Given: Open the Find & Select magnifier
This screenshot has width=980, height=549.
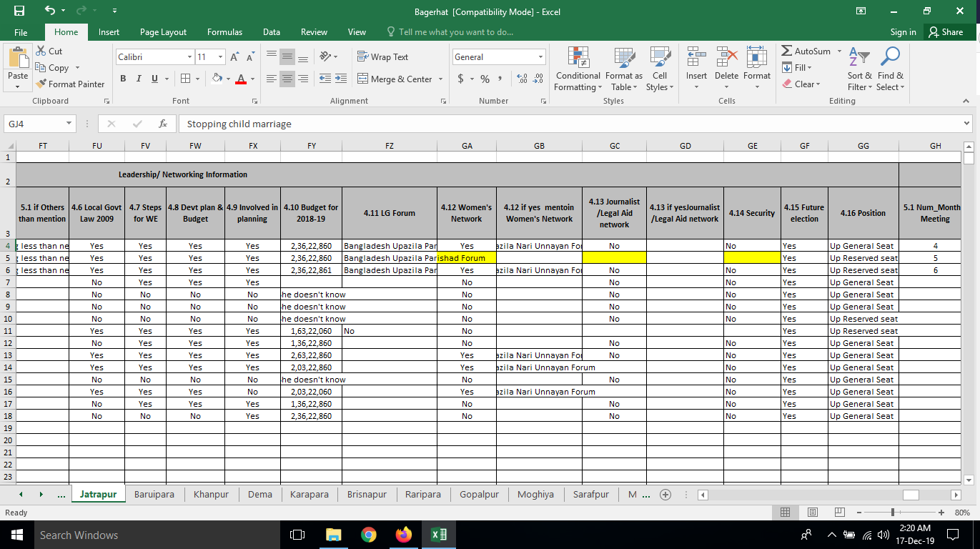Looking at the screenshot, I should [x=890, y=70].
